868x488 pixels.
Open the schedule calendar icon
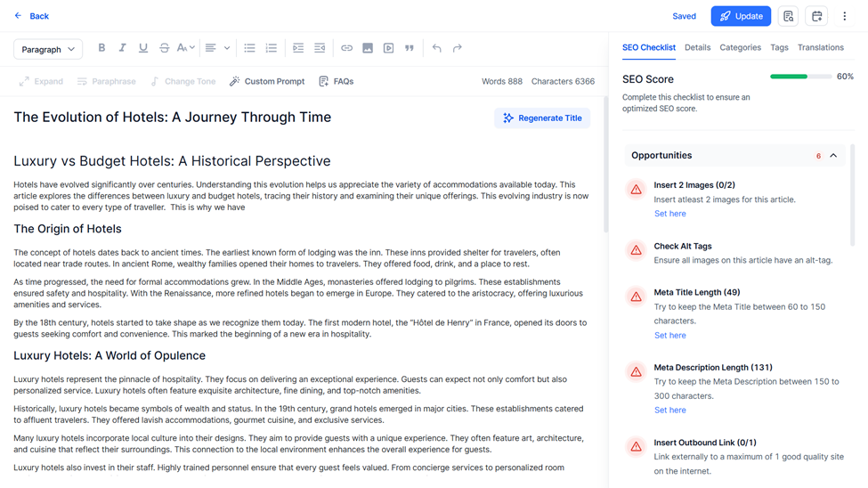(817, 16)
